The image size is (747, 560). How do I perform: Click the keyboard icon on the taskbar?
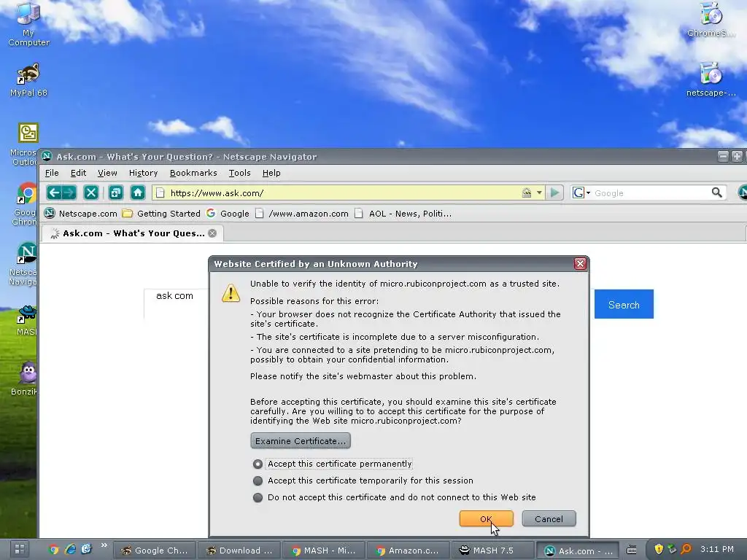click(631, 550)
